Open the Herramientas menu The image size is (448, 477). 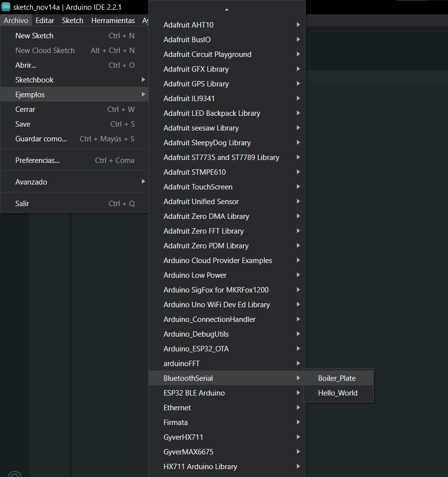113,21
